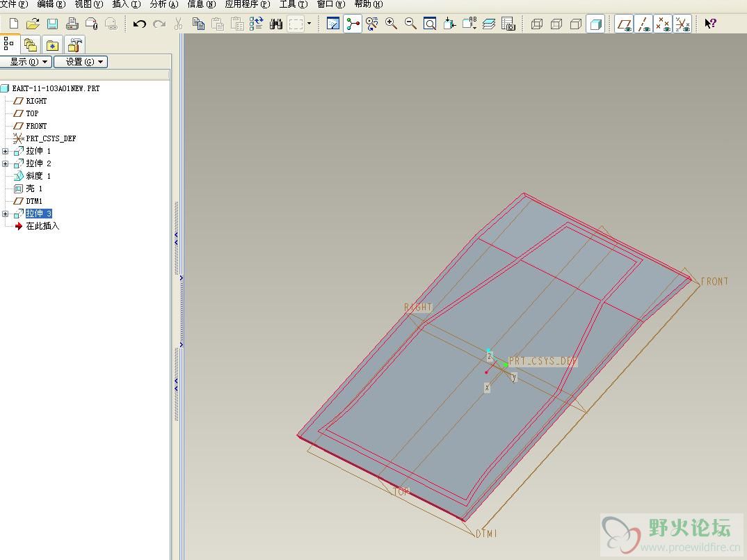Regenerate the model using the regenerate icon
Screen dimensions: 747x560
pos(257,24)
